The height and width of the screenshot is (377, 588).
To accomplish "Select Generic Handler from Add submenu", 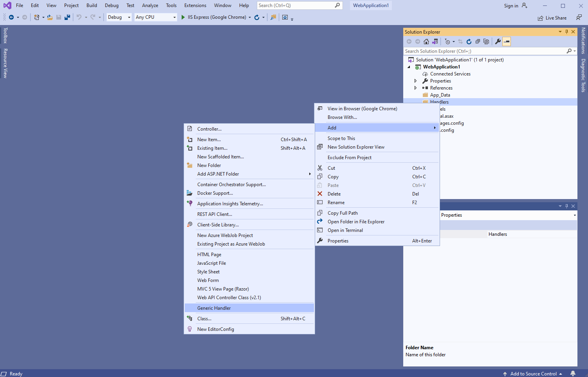I will coord(214,308).
